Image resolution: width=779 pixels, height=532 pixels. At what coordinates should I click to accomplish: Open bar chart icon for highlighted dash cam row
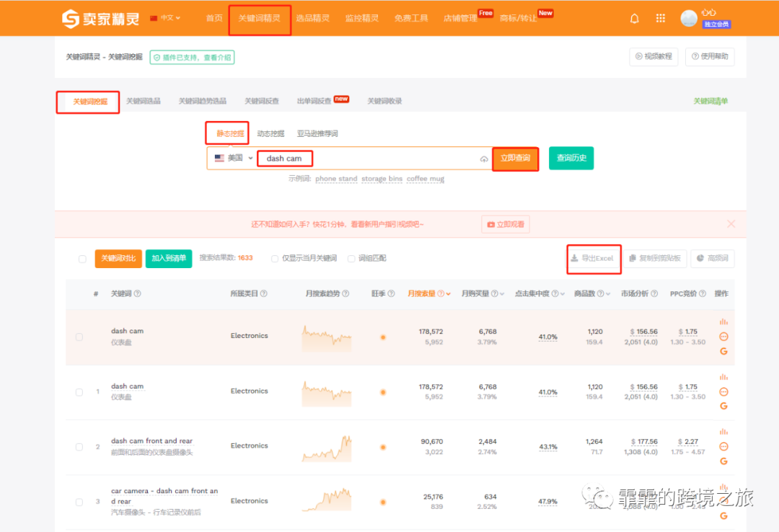click(x=723, y=322)
